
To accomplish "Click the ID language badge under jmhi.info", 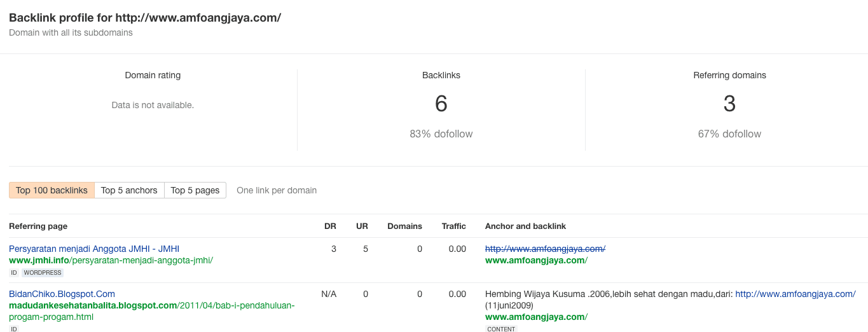I will (x=13, y=273).
